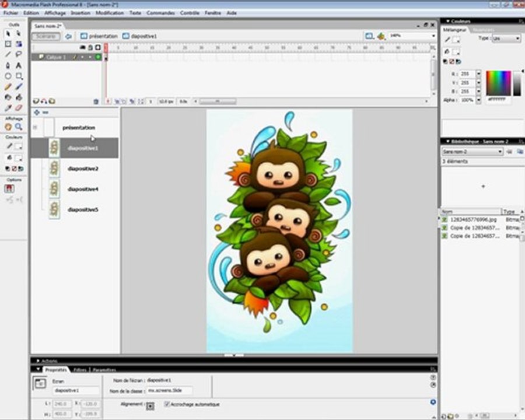Select the Paint Bucket tool
The image size is (525, 420).
19,97
